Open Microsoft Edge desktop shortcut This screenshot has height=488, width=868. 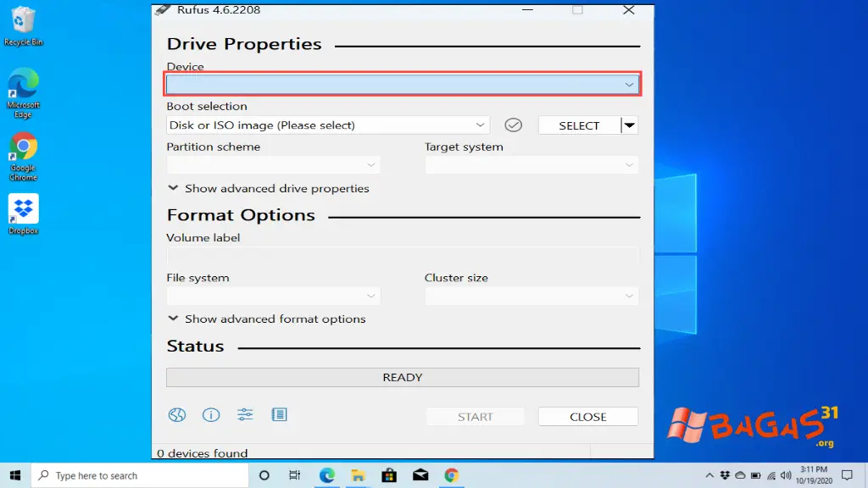(x=23, y=93)
